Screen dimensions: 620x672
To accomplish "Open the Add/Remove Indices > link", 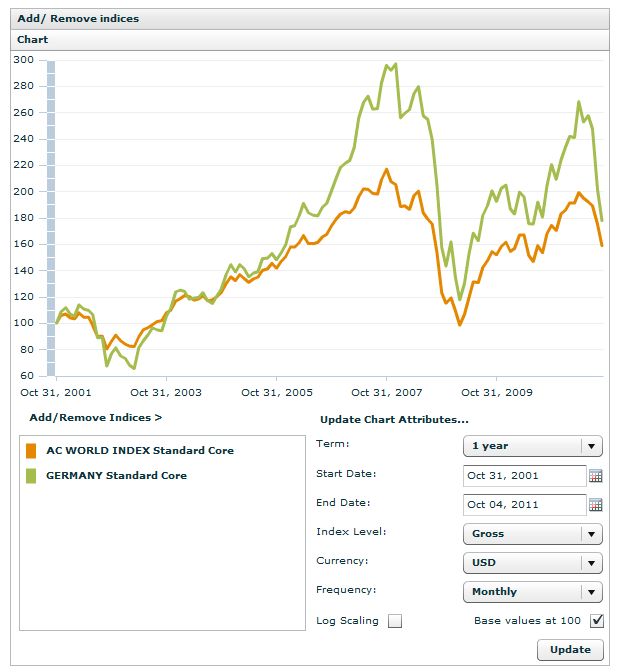I will (96, 417).
